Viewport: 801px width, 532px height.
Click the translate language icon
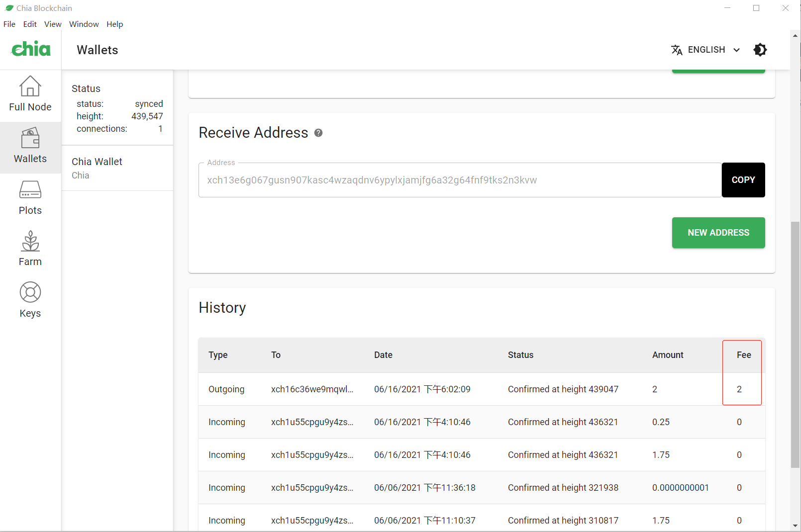(x=677, y=50)
